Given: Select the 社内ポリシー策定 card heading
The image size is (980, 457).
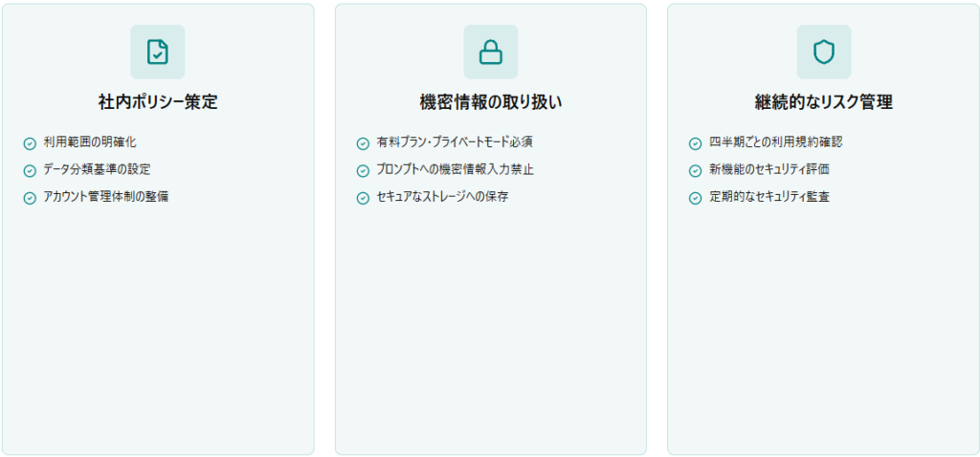Looking at the screenshot, I should click(x=158, y=102).
